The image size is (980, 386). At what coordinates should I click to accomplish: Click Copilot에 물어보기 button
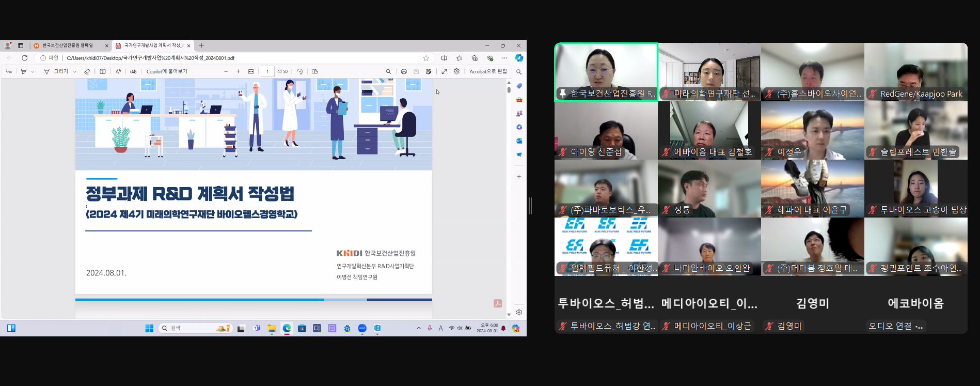[x=167, y=71]
